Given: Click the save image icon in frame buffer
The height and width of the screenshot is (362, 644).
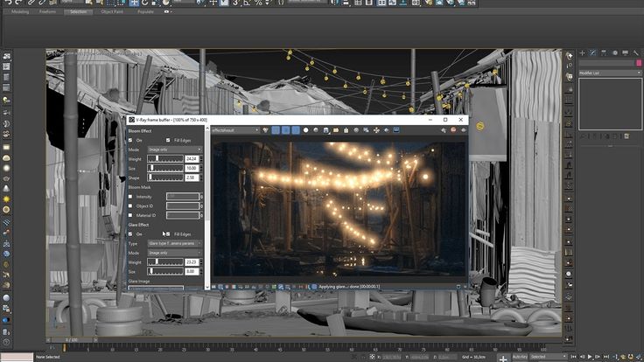Looking at the screenshot, I should click(x=326, y=130).
